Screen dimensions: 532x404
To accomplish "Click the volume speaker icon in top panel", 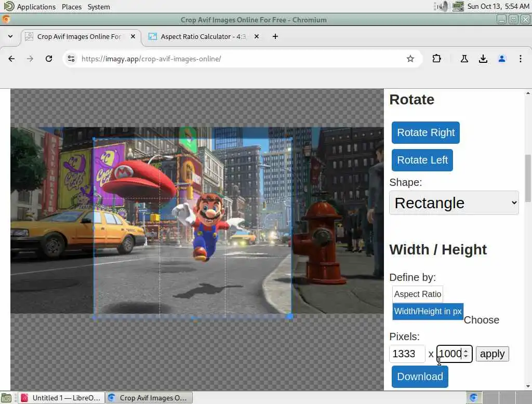I will coord(443,6).
